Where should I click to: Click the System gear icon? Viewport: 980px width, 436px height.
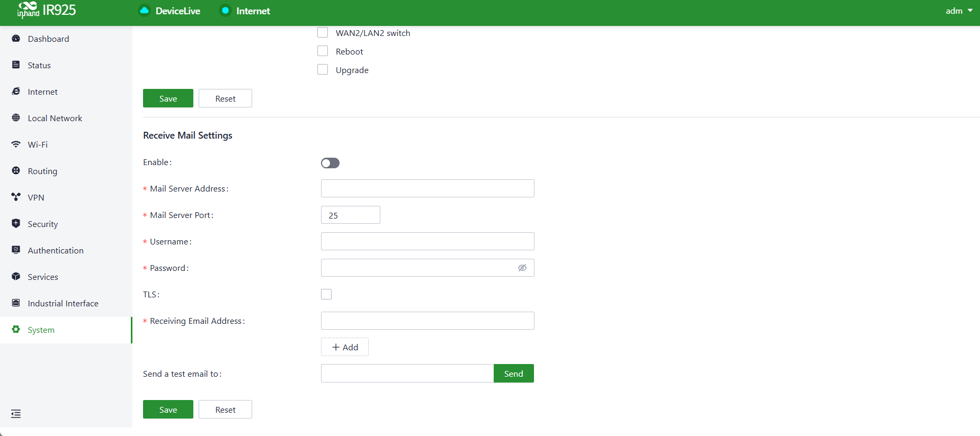(x=16, y=330)
